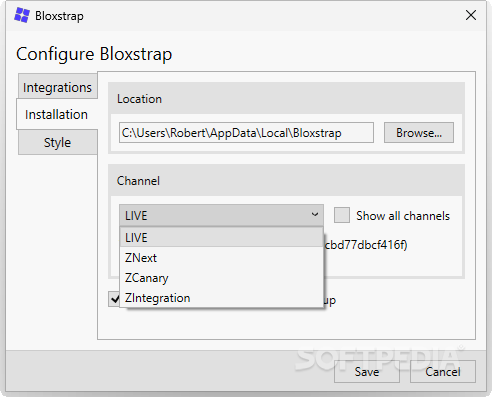Collapse the Channel dropdown showing LIVE

coord(221,215)
